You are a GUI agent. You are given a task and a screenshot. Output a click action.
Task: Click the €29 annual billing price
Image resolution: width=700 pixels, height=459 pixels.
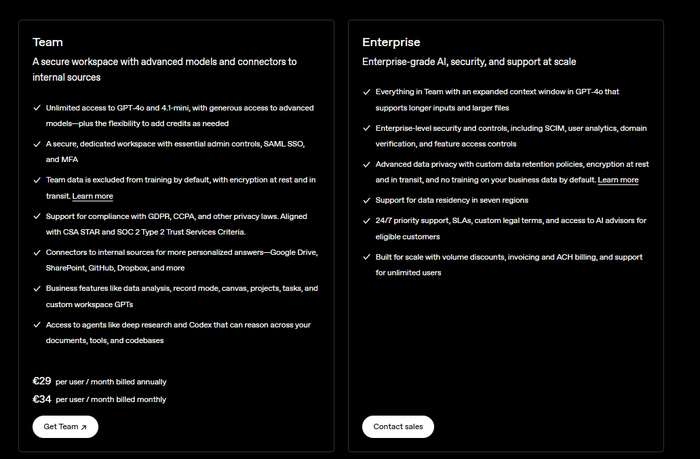42,381
